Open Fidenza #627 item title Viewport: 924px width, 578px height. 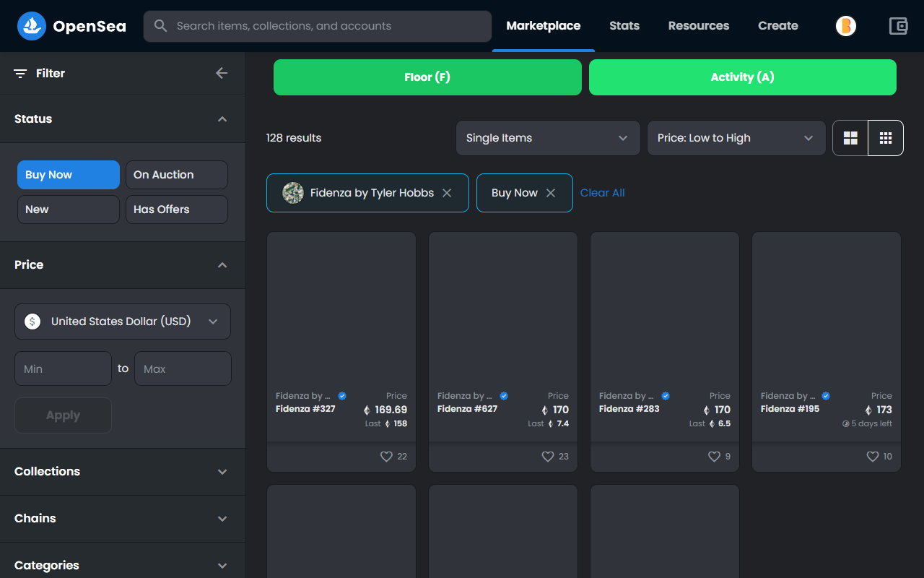467,409
